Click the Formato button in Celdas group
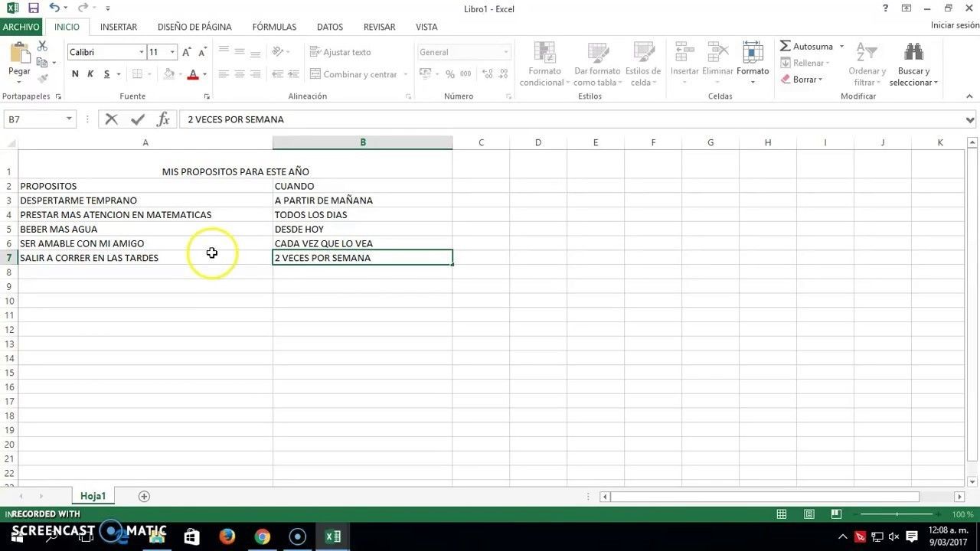 click(x=753, y=64)
